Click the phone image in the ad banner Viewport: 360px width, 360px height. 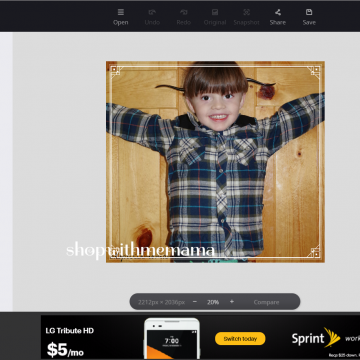172,338
